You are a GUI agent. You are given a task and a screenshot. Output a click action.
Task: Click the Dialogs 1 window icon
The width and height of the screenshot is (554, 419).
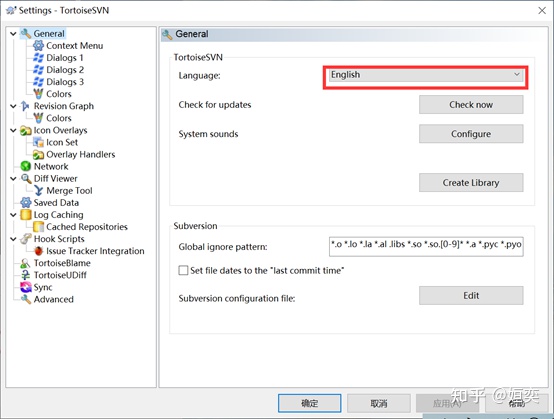coord(38,58)
